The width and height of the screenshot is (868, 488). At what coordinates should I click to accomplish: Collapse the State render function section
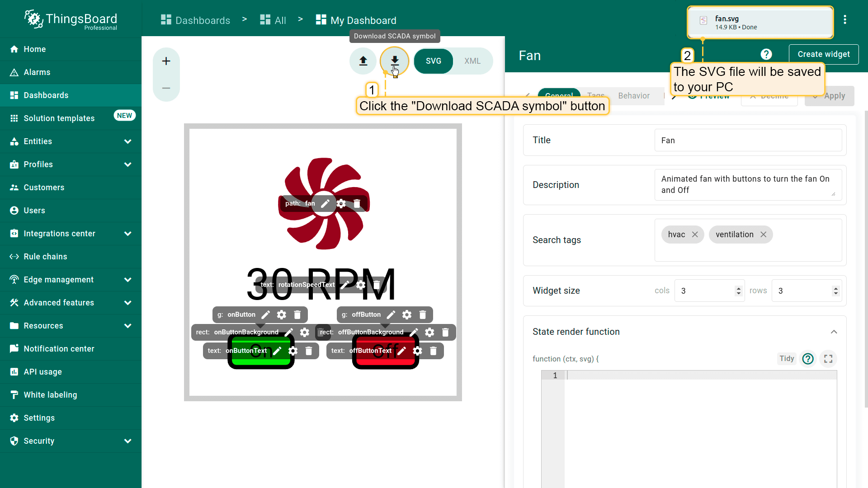tap(834, 332)
